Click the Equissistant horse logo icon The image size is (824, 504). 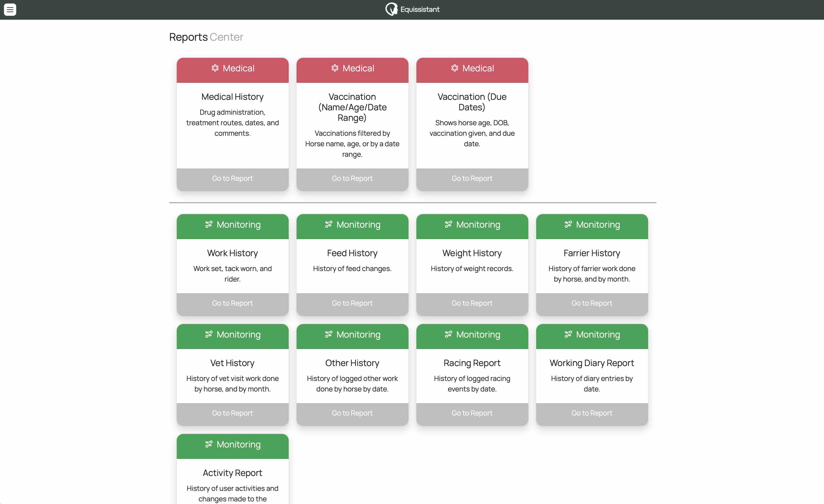(x=391, y=9)
